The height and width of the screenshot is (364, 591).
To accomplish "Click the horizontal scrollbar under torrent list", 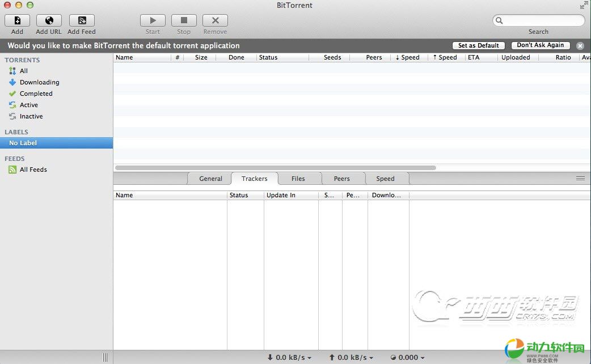I will tap(276, 168).
